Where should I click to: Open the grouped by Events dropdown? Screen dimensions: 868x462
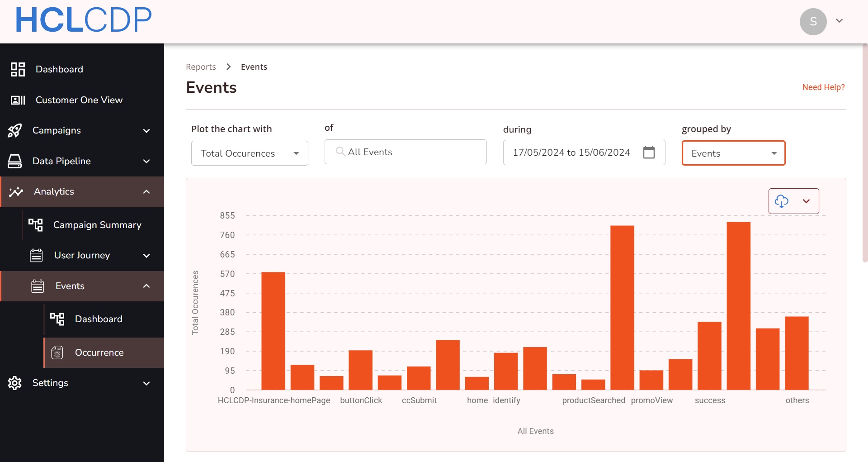(x=733, y=153)
